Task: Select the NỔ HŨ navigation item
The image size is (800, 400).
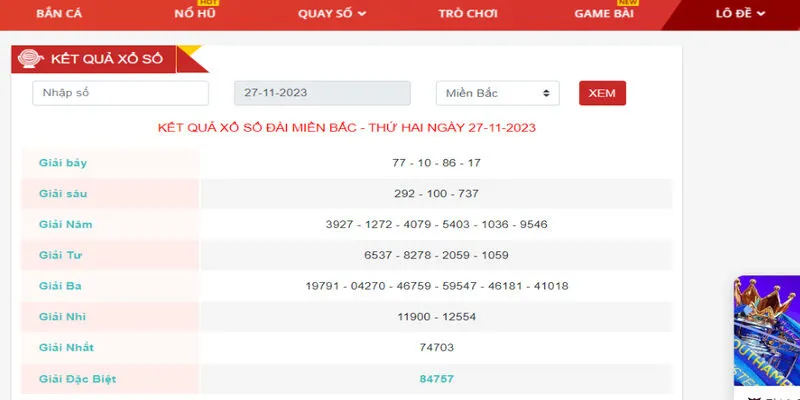Action: pyautogui.click(x=196, y=14)
